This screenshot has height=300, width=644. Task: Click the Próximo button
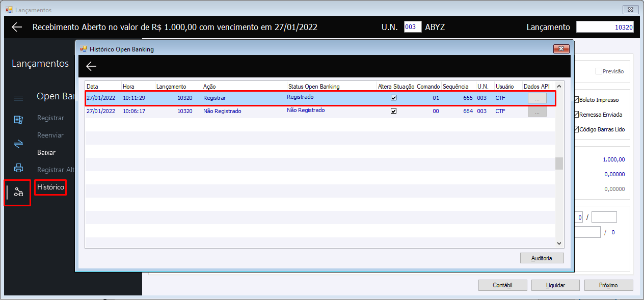click(608, 285)
